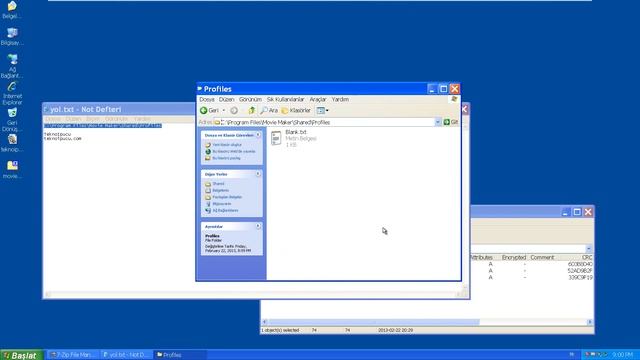This screenshot has width=640, height=360.
Task: Open the Paylaşılan Belgeler link
Action: tap(227, 197)
